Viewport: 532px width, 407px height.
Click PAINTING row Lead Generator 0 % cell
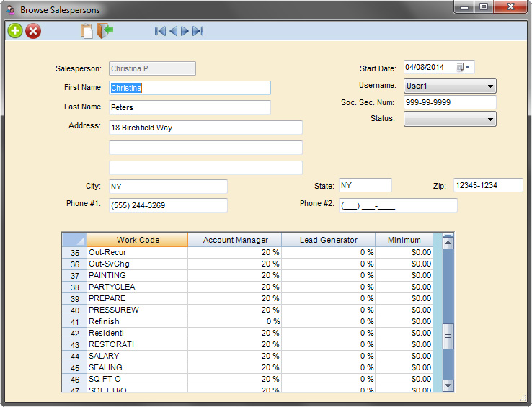point(329,276)
